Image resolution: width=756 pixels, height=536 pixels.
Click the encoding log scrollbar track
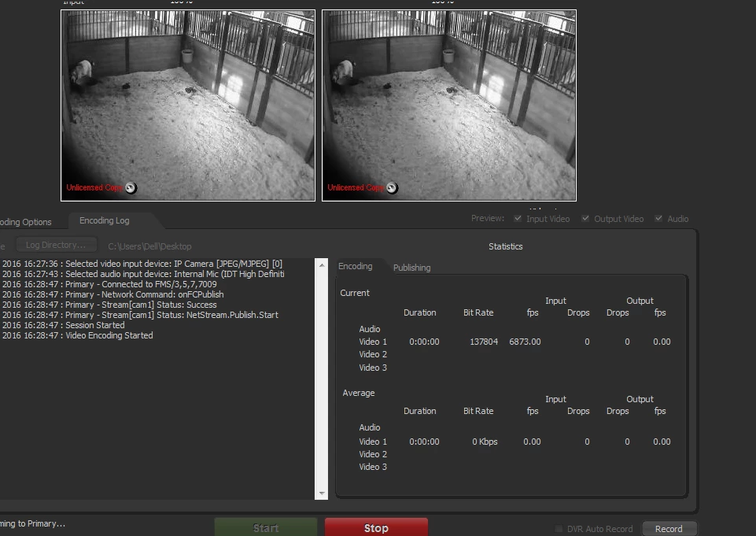coord(322,379)
